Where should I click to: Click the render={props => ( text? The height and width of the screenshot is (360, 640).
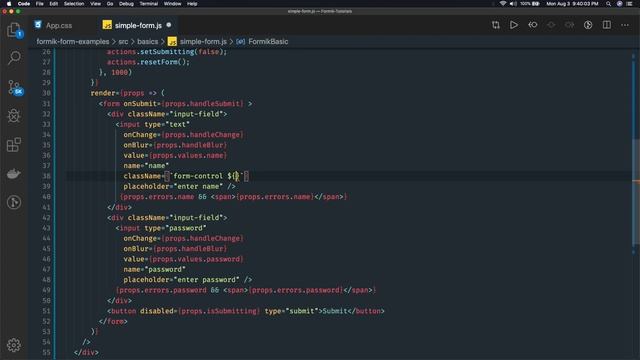(127, 93)
